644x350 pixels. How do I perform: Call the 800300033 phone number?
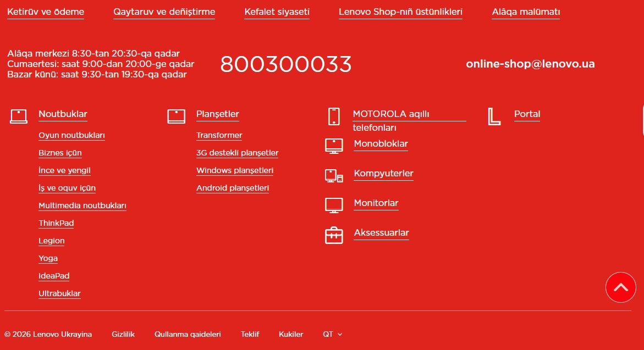(285, 64)
